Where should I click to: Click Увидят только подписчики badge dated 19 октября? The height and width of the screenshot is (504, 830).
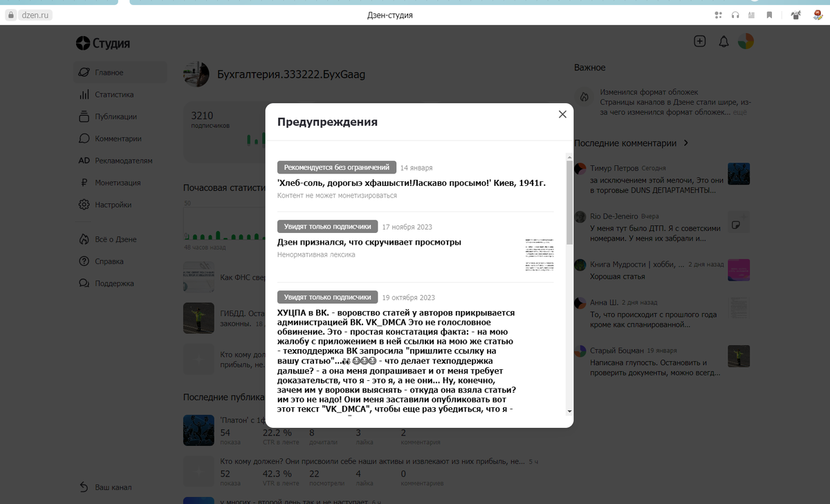coord(328,297)
